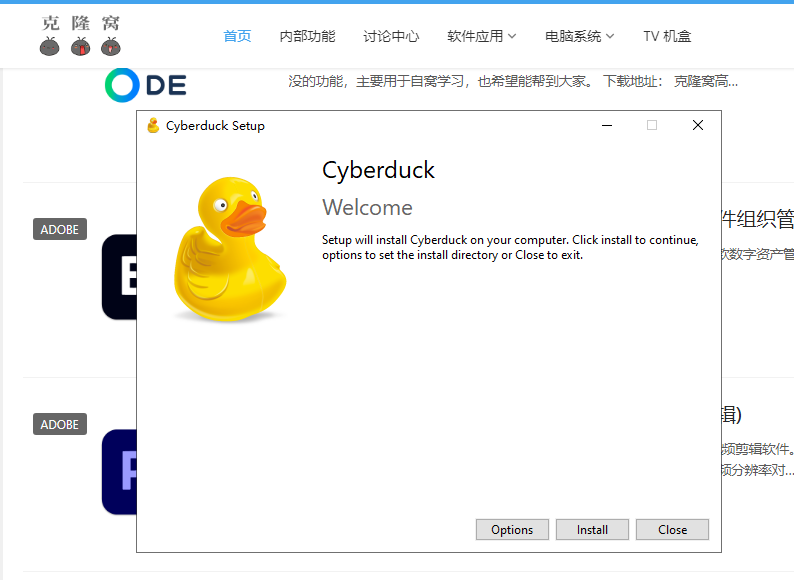Click the article description mentioning 下载地址
The height and width of the screenshot is (580, 794).
513,81
